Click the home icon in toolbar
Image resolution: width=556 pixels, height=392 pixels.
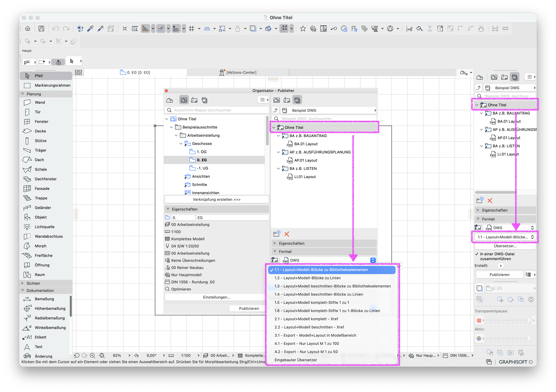[28, 29]
